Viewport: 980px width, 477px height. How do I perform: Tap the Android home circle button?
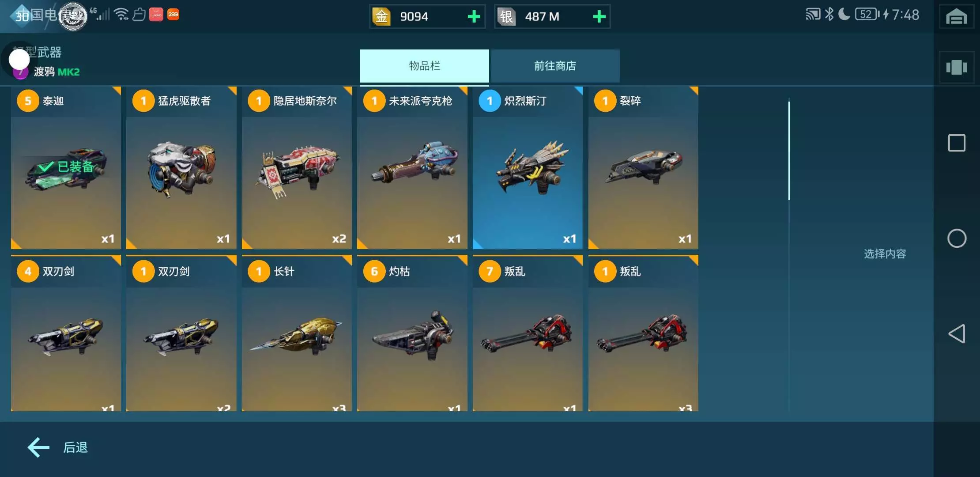(957, 238)
